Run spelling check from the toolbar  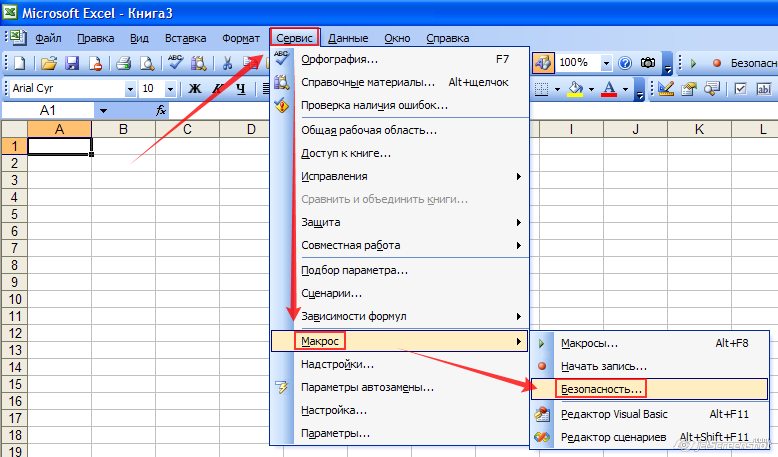point(175,62)
